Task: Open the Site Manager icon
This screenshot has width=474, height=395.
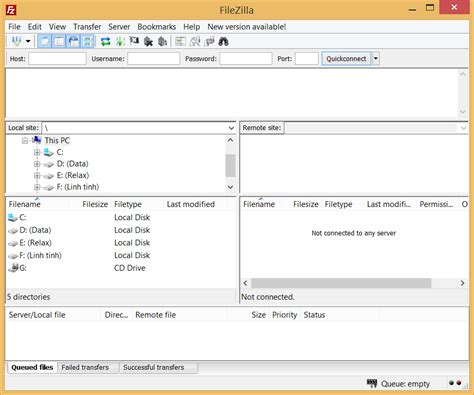Action: click(16, 41)
